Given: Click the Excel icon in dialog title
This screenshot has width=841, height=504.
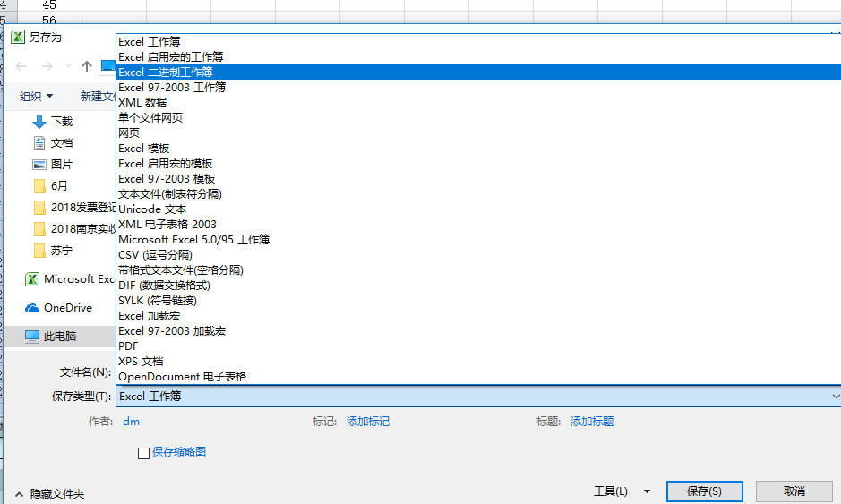Looking at the screenshot, I should (18, 37).
